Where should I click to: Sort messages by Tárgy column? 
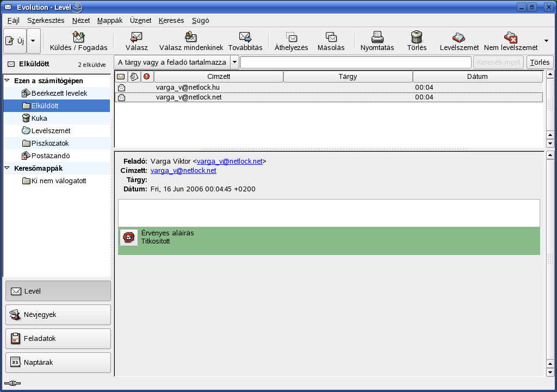tap(348, 77)
